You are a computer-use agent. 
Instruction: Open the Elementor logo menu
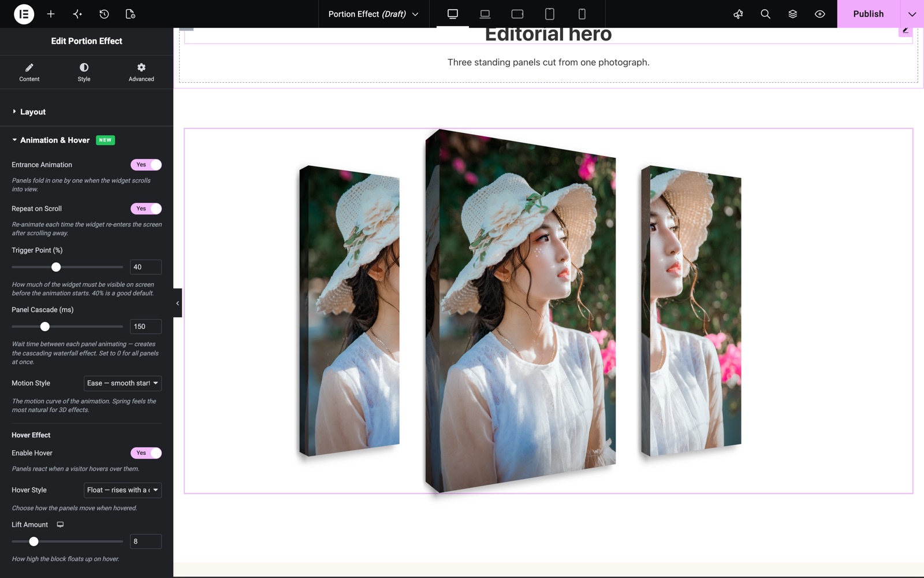tap(24, 14)
